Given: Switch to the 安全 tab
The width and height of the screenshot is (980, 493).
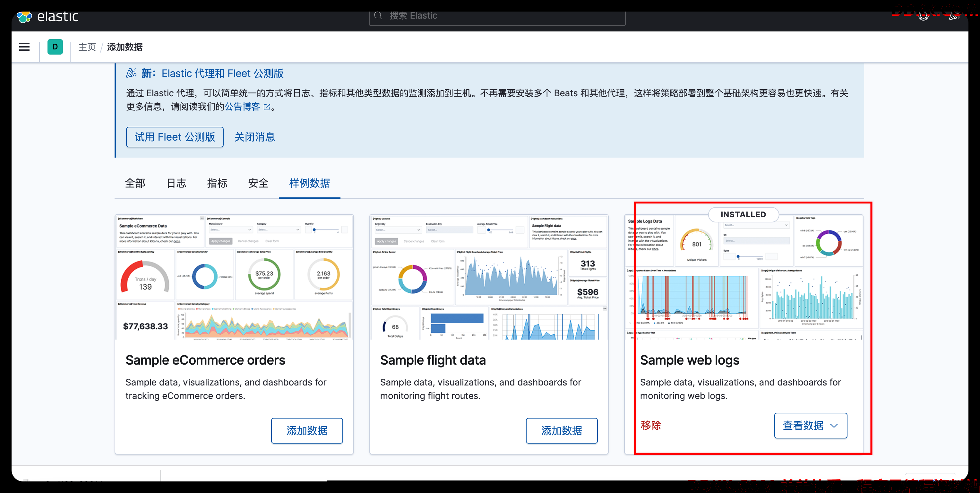Looking at the screenshot, I should coord(258,183).
